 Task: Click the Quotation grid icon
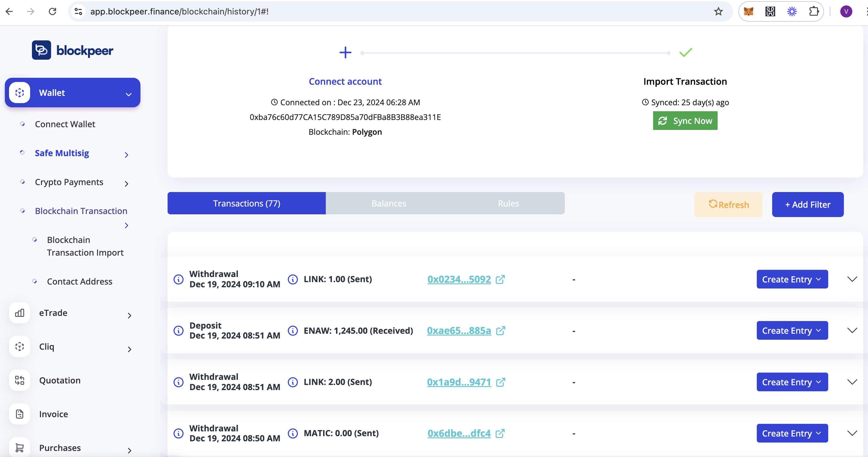(19, 380)
